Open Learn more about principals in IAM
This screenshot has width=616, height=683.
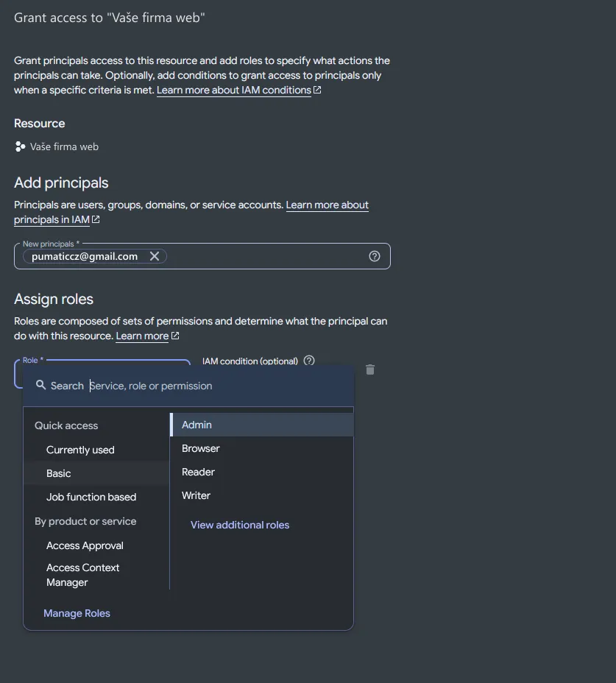click(191, 212)
